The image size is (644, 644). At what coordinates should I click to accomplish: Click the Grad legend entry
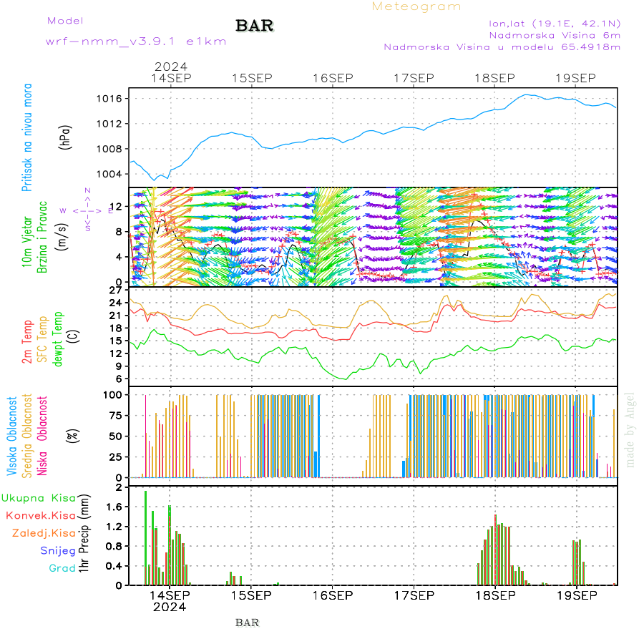(x=62, y=568)
